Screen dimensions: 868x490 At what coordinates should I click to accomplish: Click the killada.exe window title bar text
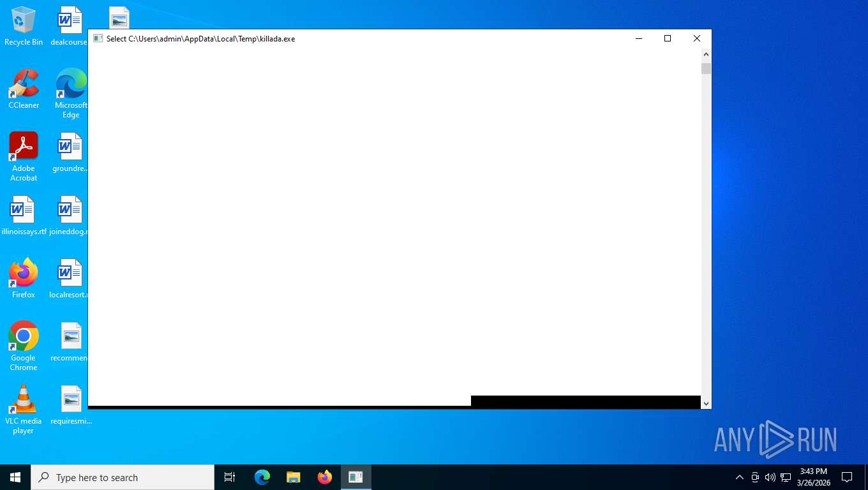click(x=200, y=38)
